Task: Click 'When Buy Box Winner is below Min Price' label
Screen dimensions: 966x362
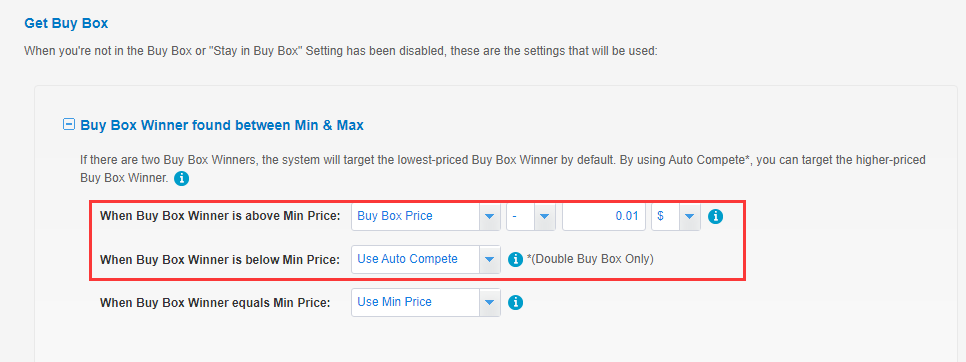Action: [x=220, y=260]
